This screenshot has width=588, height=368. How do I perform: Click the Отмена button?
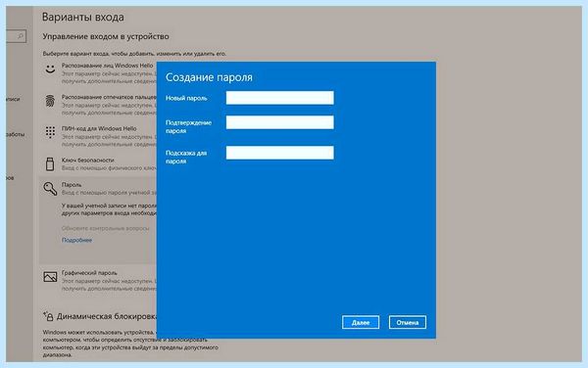click(x=408, y=322)
